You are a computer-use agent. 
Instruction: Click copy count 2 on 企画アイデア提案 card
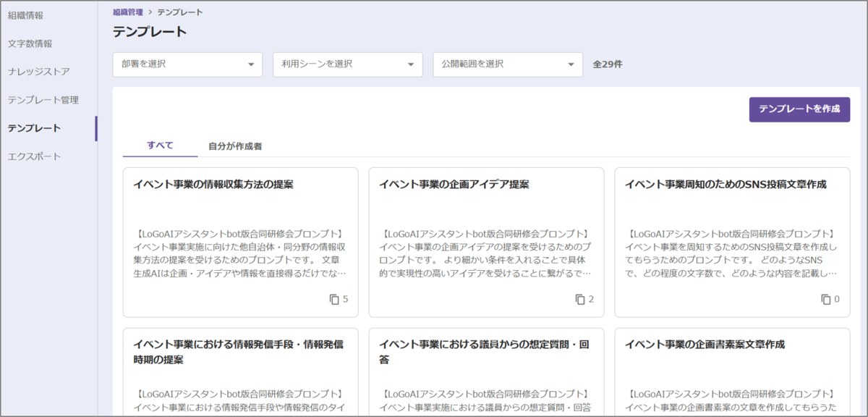click(x=591, y=299)
